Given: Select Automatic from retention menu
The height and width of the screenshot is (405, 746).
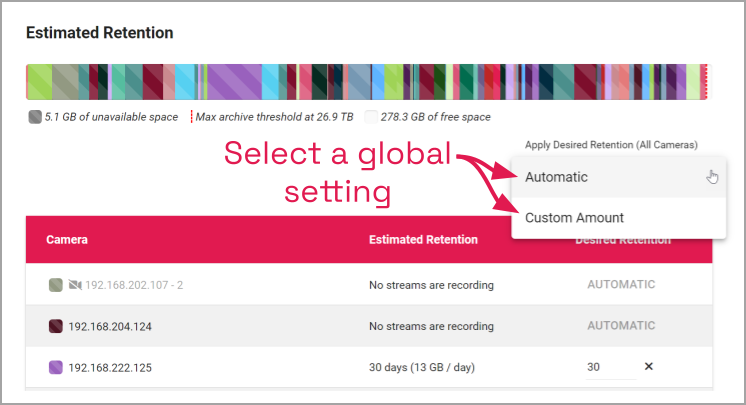Looking at the screenshot, I should coord(557,177).
